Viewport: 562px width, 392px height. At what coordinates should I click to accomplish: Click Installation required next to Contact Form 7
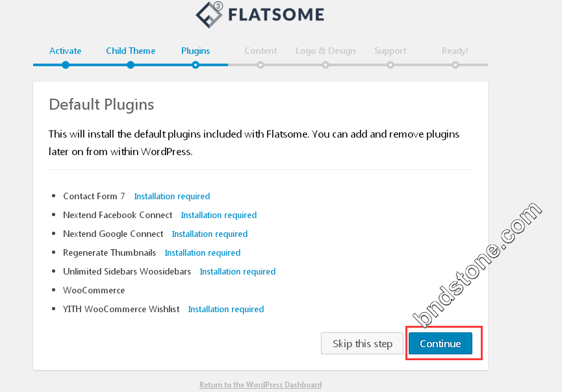[x=172, y=196]
